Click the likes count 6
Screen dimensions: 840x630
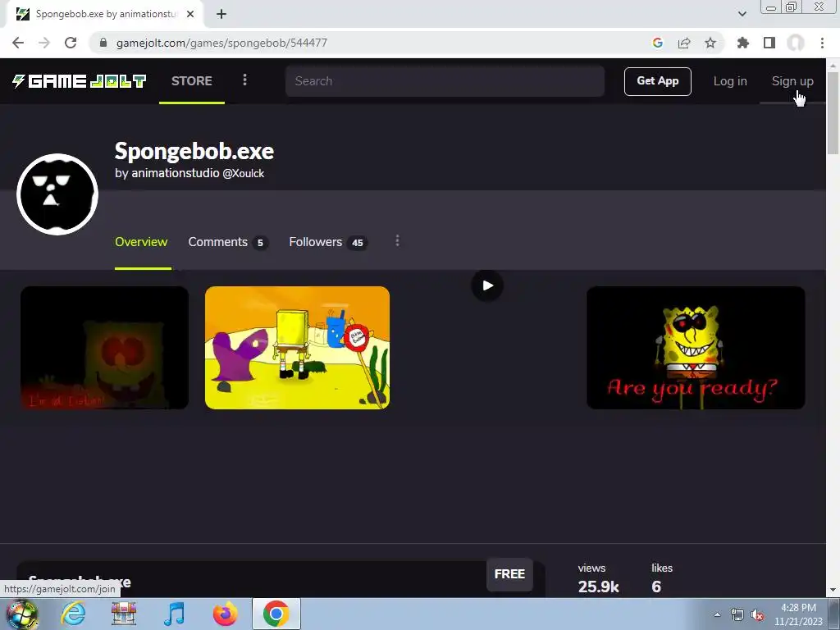[x=656, y=587]
